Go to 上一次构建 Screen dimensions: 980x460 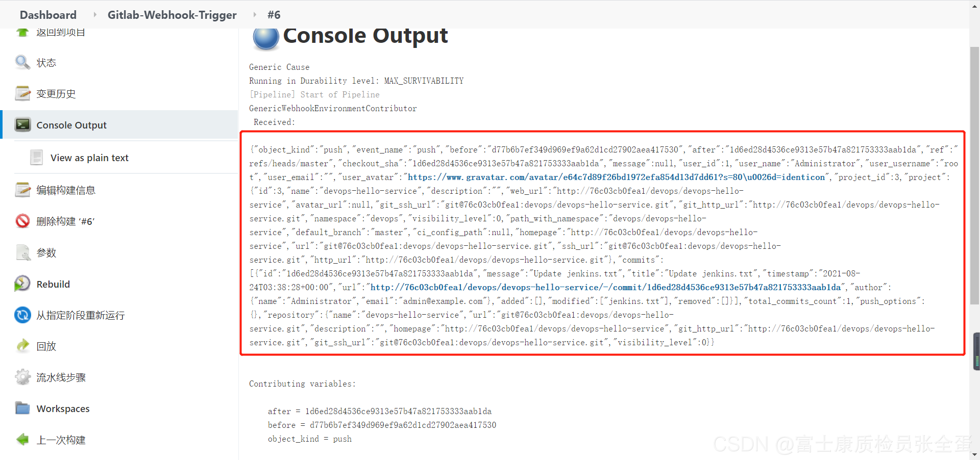coord(61,440)
